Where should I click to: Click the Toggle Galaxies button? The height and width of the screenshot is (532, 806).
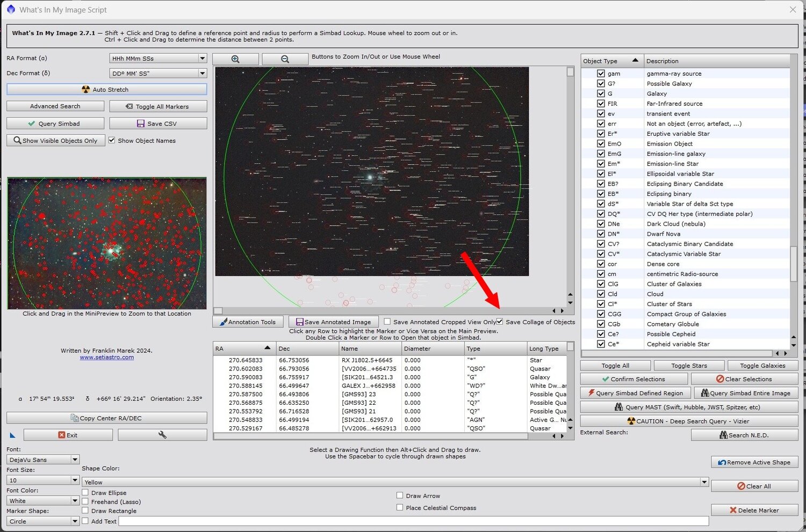762,366
